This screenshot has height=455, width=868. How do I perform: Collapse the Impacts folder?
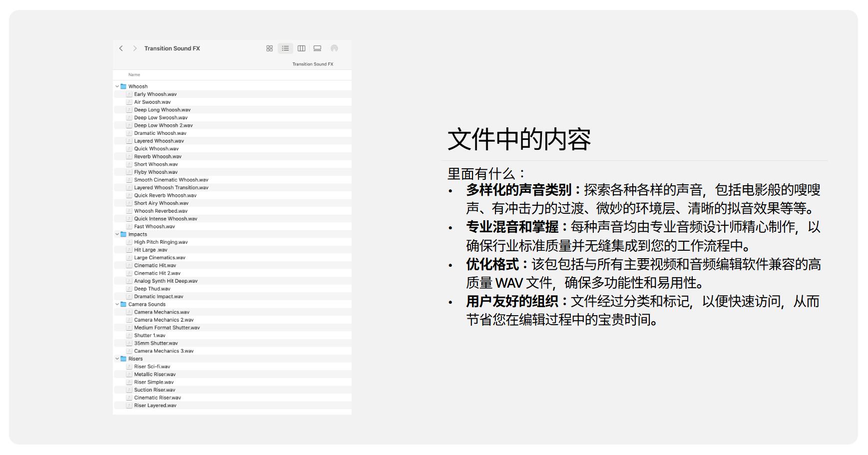pyautogui.click(x=117, y=234)
